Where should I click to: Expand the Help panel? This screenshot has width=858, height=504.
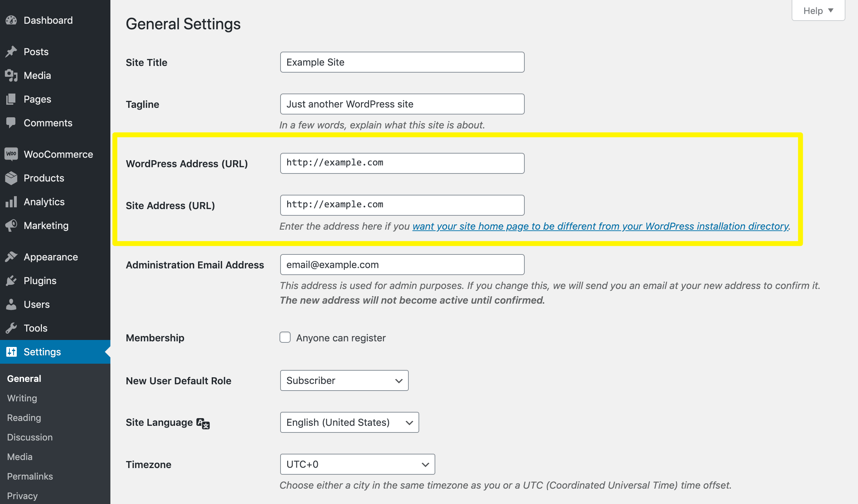coord(818,10)
